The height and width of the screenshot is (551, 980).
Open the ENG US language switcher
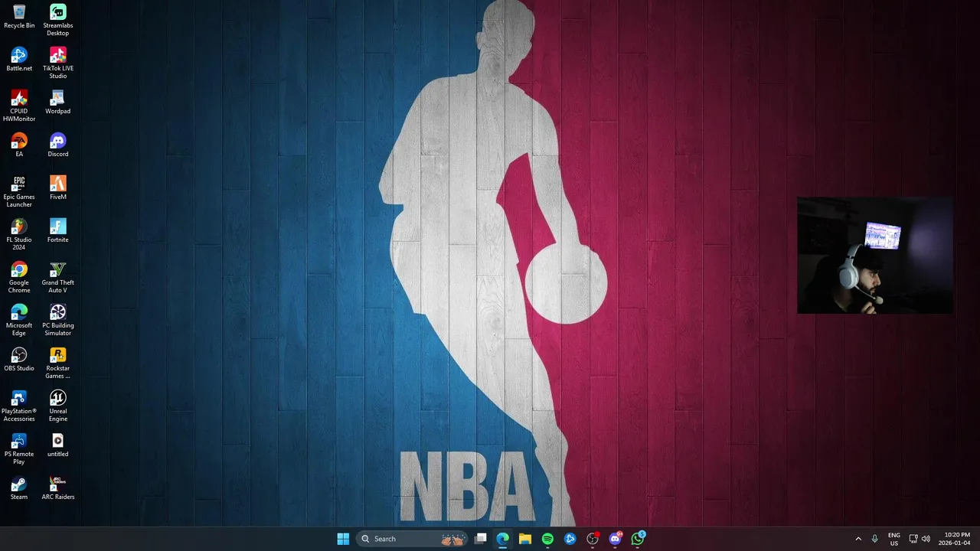point(894,539)
